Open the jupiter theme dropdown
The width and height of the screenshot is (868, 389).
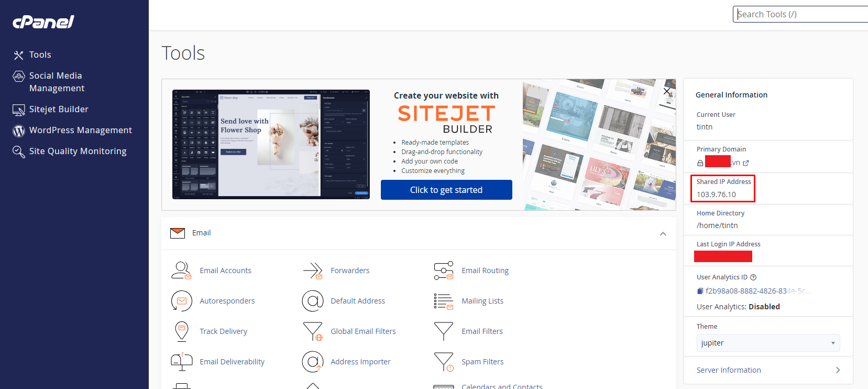767,343
